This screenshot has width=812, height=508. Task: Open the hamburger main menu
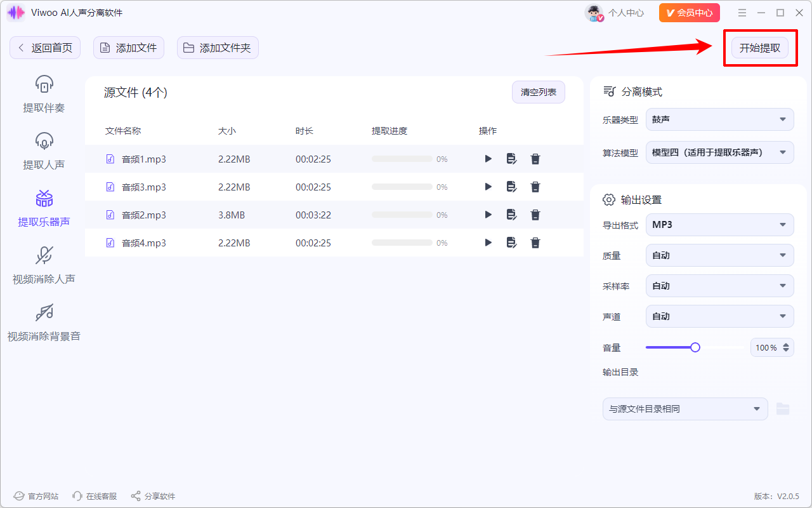743,13
